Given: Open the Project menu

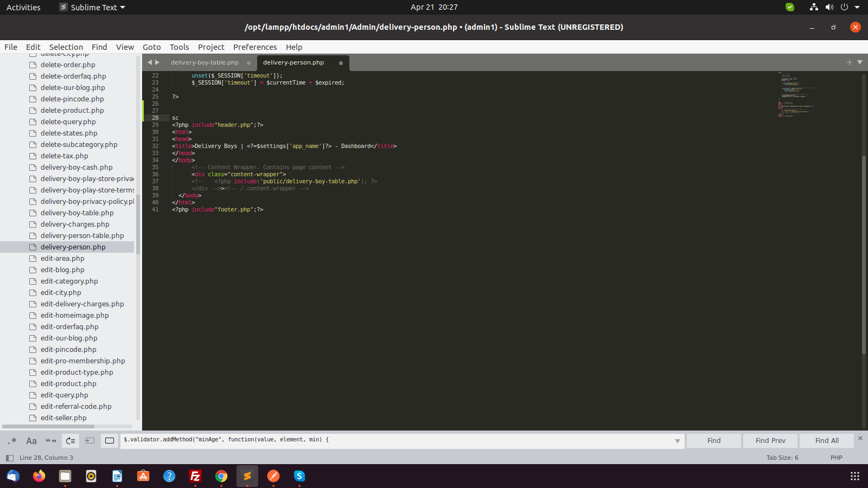Looking at the screenshot, I should pos(211,47).
